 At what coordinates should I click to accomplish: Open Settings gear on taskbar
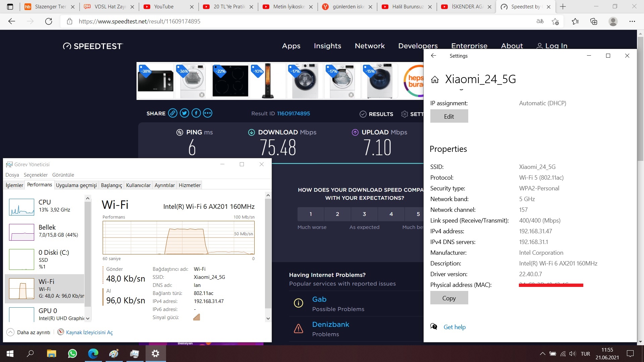(x=155, y=354)
